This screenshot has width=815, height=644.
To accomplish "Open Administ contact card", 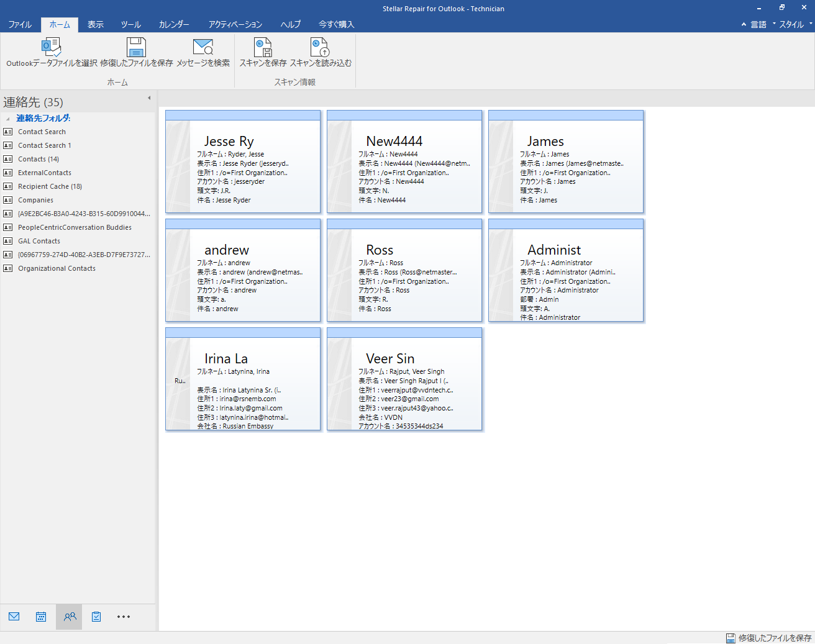I will click(x=566, y=270).
